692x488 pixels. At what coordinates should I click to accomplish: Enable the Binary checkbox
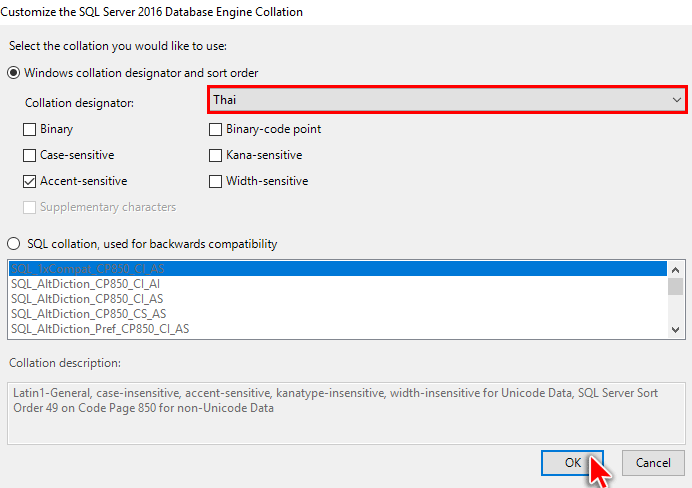29,129
